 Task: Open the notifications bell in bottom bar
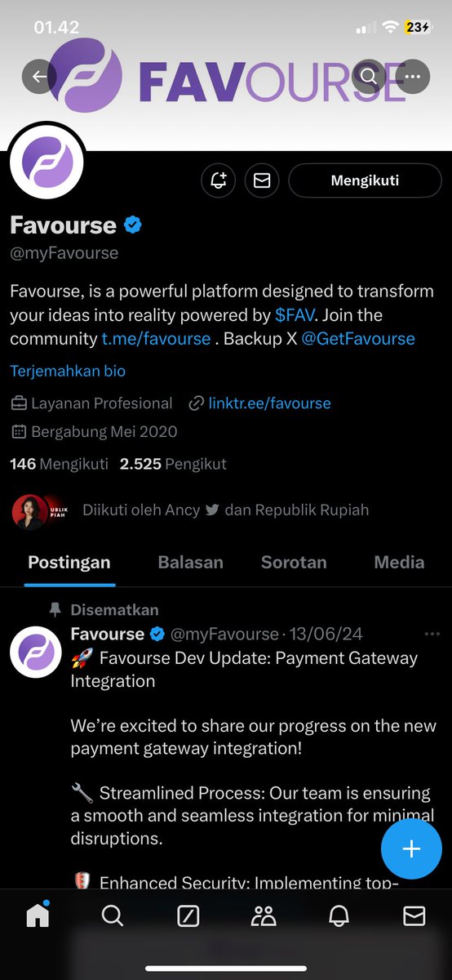click(x=339, y=916)
